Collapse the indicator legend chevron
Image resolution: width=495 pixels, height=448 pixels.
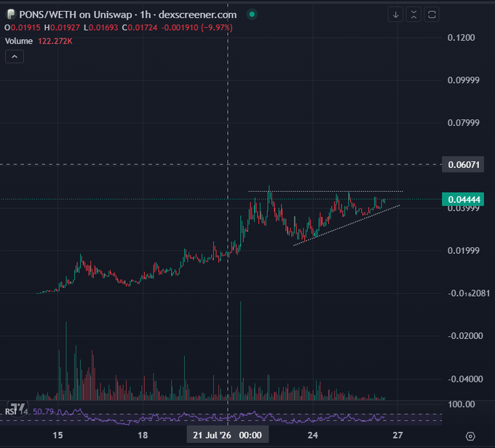pyautogui.click(x=15, y=57)
